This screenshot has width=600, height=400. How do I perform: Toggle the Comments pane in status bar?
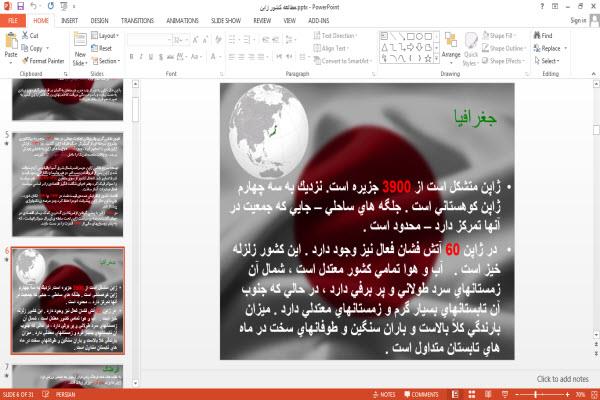coord(421,394)
